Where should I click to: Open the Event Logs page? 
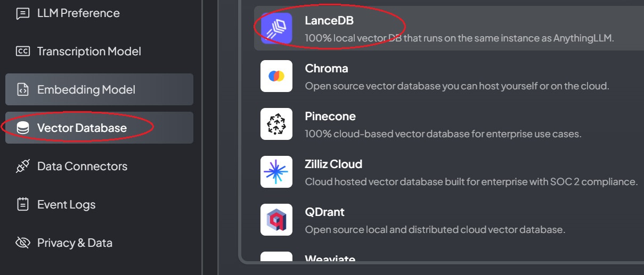point(67,205)
